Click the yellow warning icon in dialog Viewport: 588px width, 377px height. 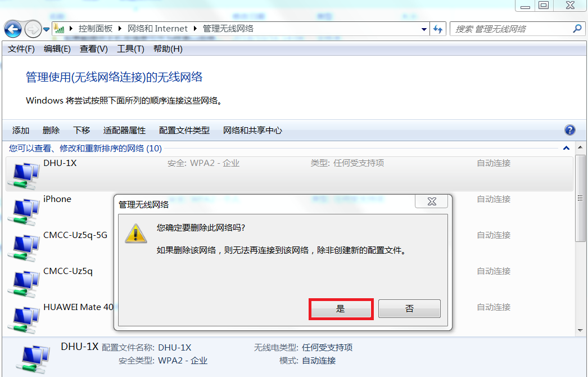point(135,234)
